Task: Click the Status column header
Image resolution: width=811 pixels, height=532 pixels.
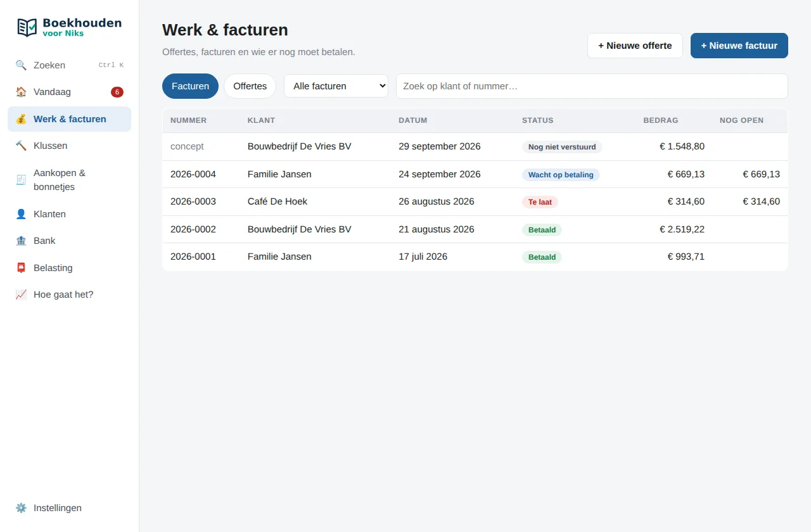Action: [x=538, y=120]
